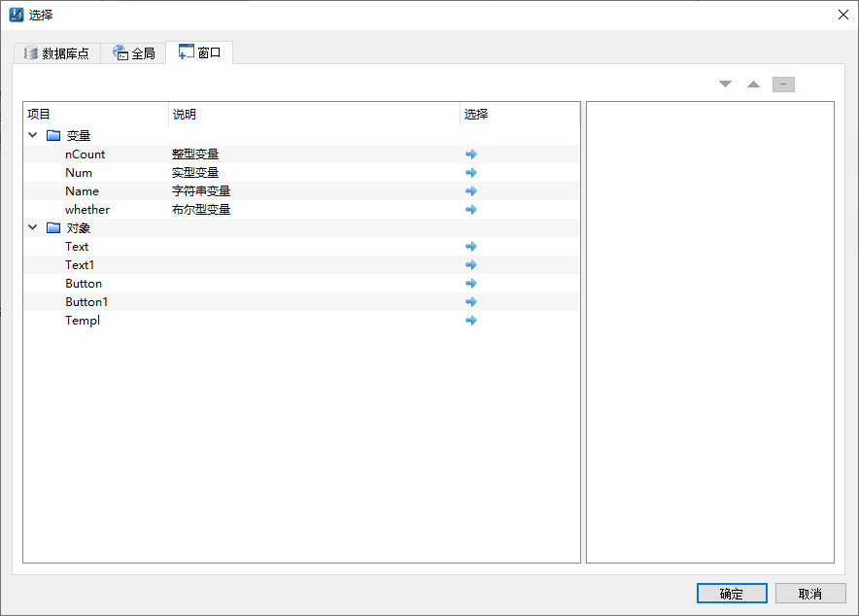Collapse the 变量 folder
The width and height of the screenshot is (859, 616).
(x=33, y=135)
